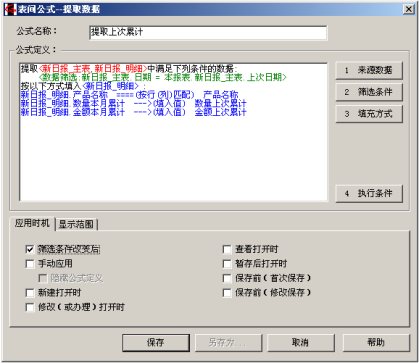This screenshot has height=363, width=419.
Task: Enable the 查看打开时 checkbox
Action: click(x=227, y=249)
